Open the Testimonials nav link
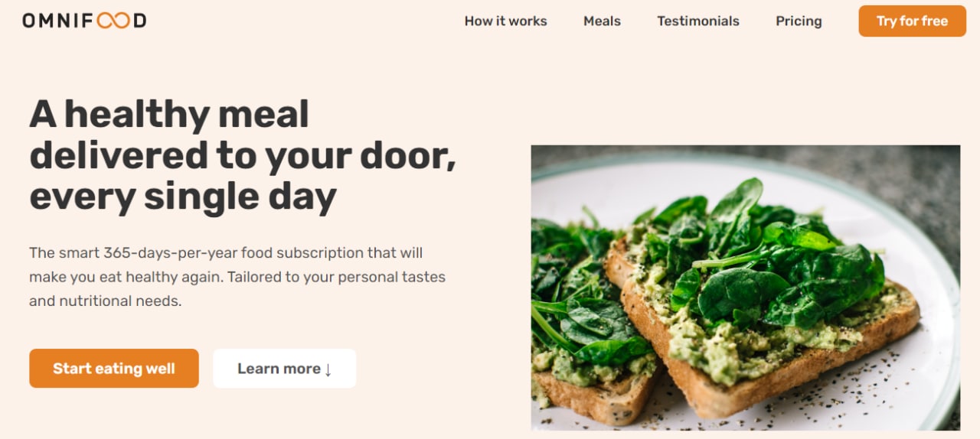Screen dimensions: 980x439 tap(698, 21)
